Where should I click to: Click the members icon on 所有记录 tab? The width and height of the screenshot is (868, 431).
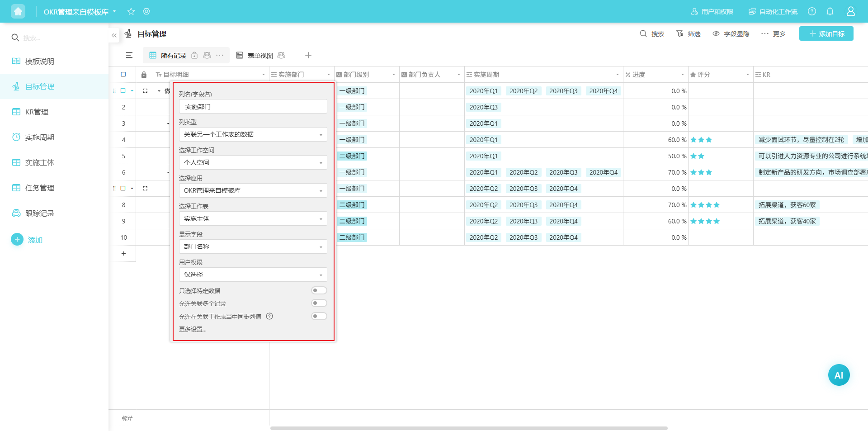[x=207, y=55]
